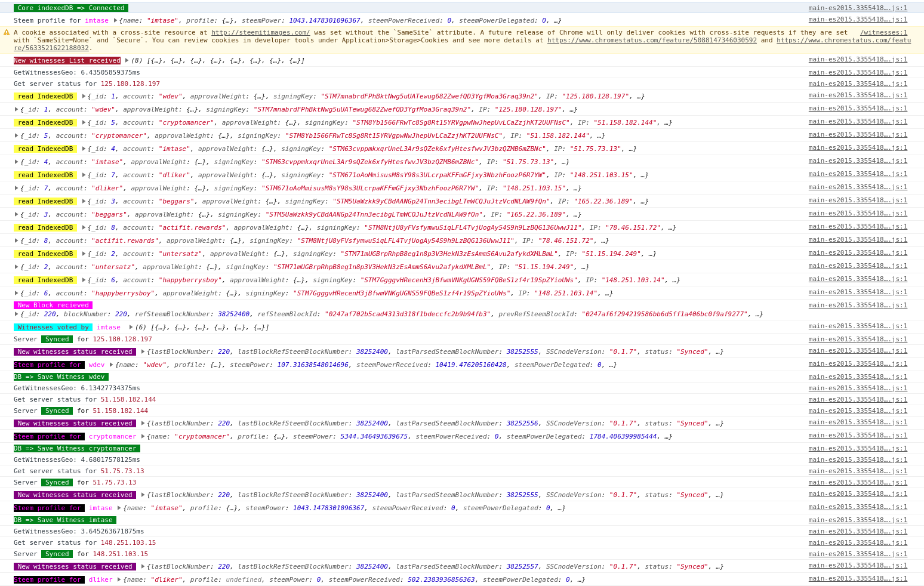Expand the untersatz witness object
Viewport: 924px width, 586px height.
click(x=16, y=267)
